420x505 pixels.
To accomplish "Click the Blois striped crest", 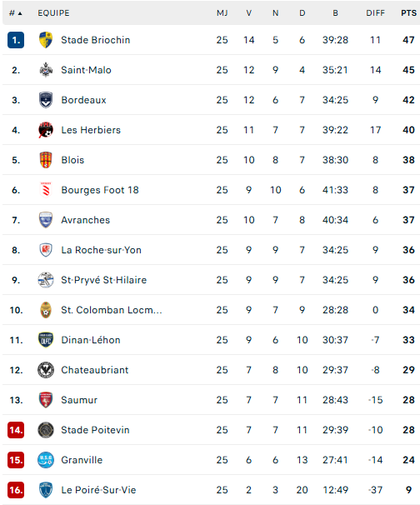I will pyautogui.click(x=45, y=160).
